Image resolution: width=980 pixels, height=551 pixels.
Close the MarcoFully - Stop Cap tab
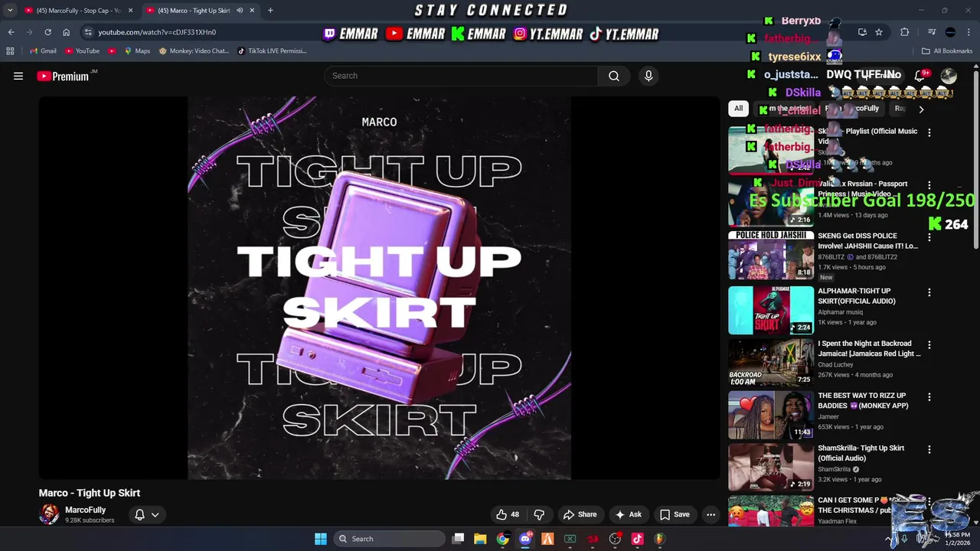click(x=130, y=10)
